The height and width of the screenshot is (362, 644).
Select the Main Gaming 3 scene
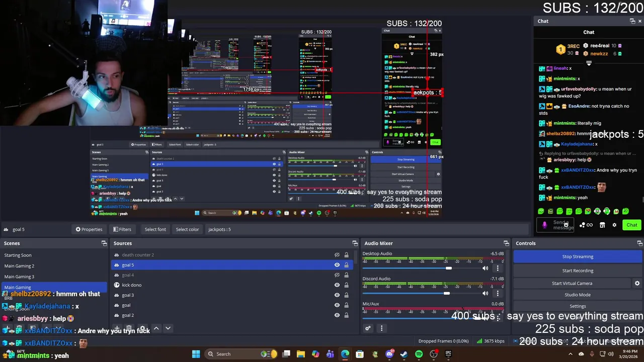[x=54, y=277]
